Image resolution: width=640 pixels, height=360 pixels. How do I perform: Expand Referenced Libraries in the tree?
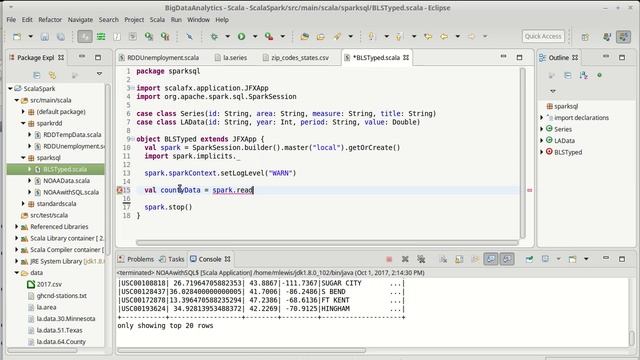tap(17, 226)
